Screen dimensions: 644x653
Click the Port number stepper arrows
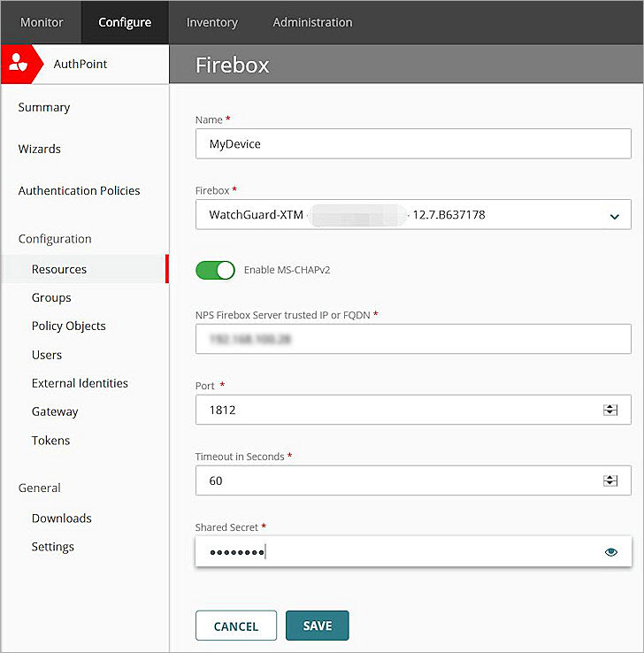click(609, 410)
